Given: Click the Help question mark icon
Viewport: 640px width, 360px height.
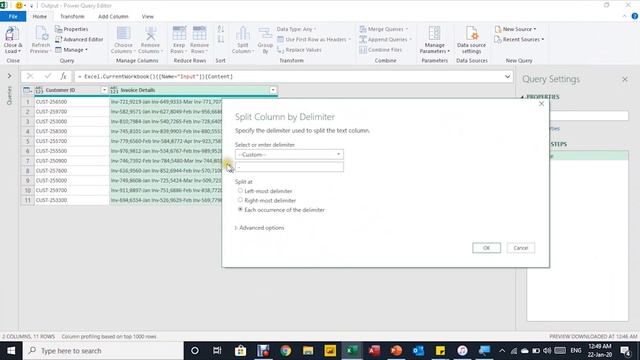Looking at the screenshot, I should (x=634, y=16).
